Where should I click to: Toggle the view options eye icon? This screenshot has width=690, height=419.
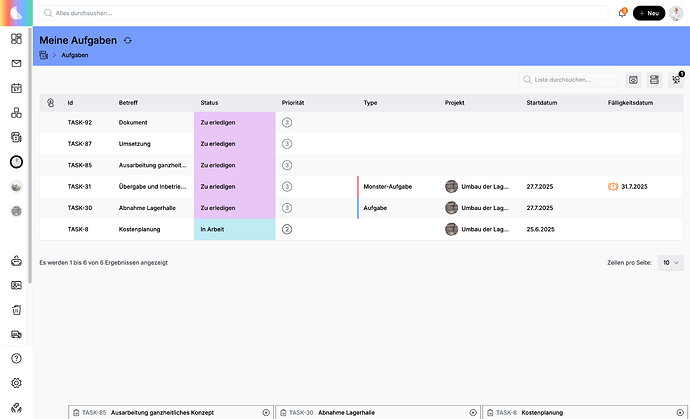633,79
